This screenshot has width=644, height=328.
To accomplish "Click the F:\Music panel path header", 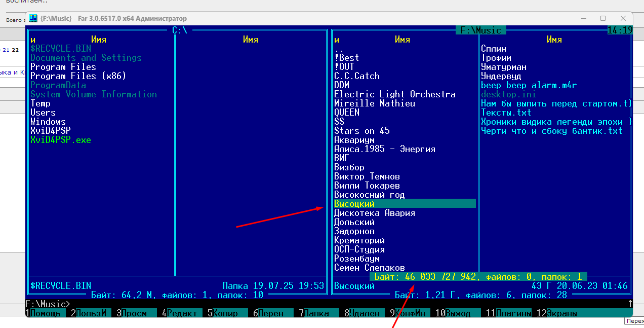I will pyautogui.click(x=481, y=30).
